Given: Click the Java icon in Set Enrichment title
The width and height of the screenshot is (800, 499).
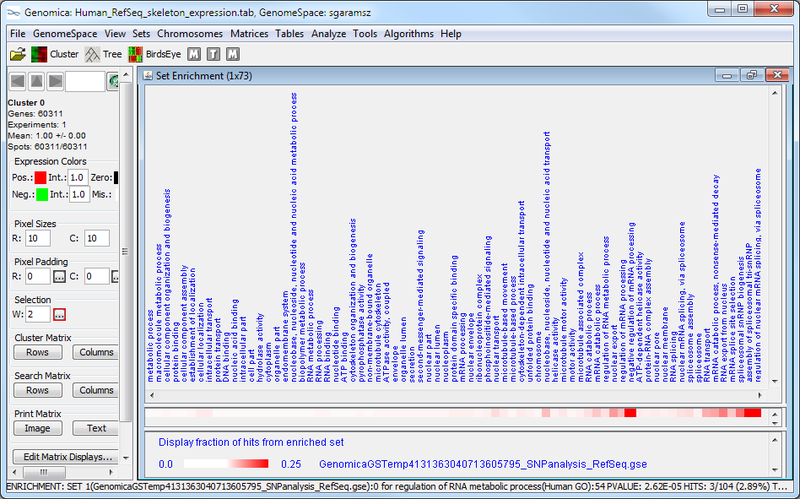Looking at the screenshot, I should [x=147, y=76].
